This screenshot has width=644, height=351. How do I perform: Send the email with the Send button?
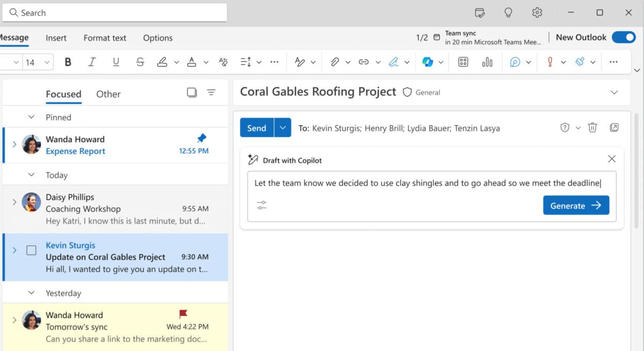257,127
